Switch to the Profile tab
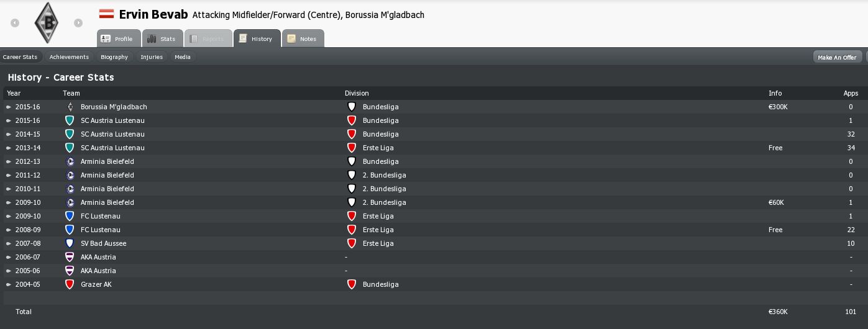 click(118, 38)
